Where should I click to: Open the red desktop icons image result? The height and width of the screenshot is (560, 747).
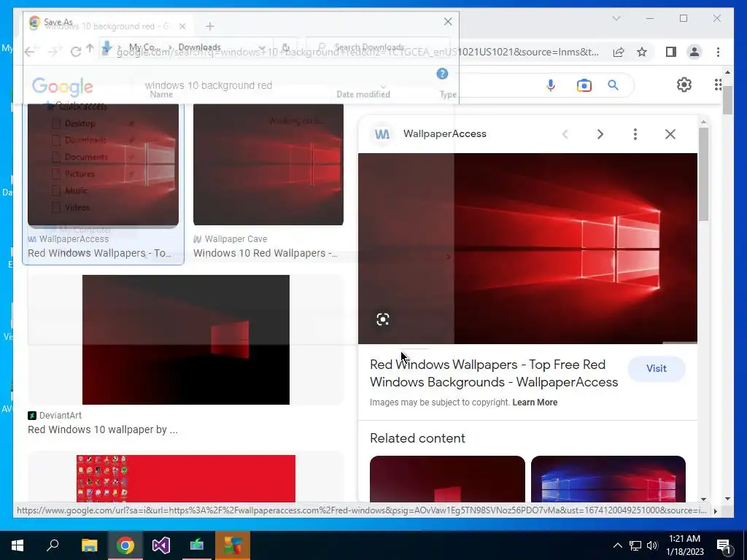[x=186, y=478]
